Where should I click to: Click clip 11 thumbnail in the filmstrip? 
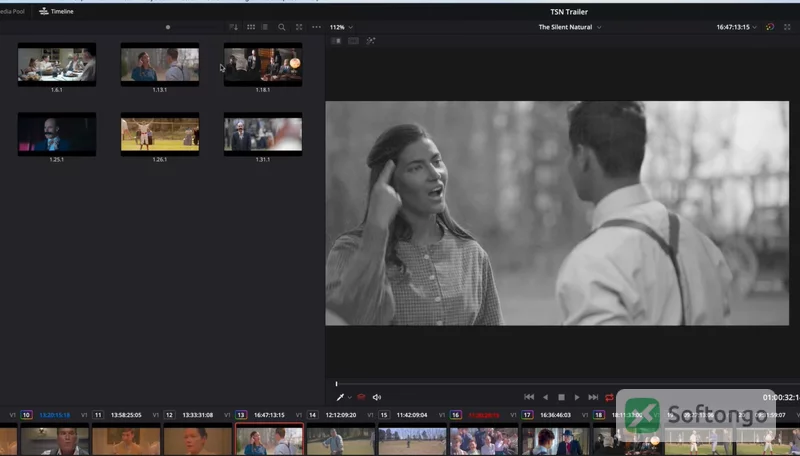click(x=126, y=441)
